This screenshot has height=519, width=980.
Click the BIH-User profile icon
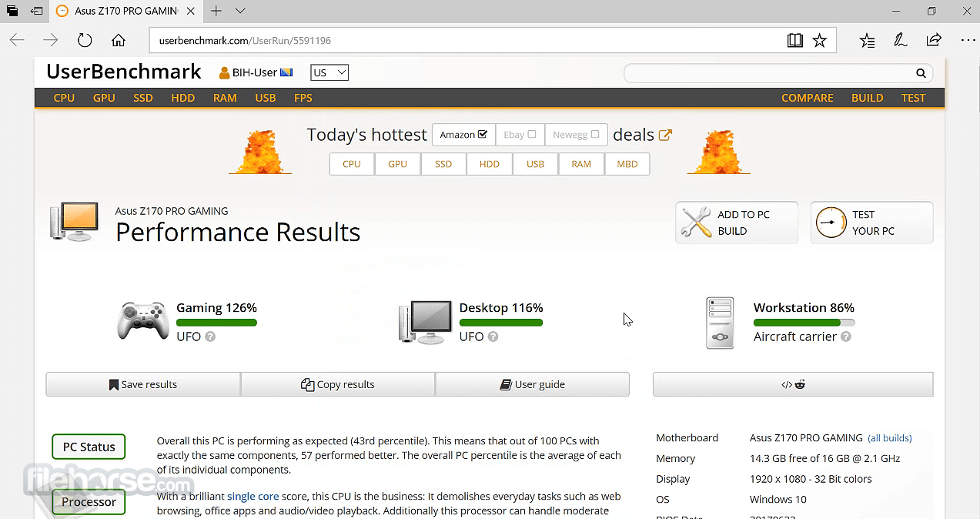(225, 73)
